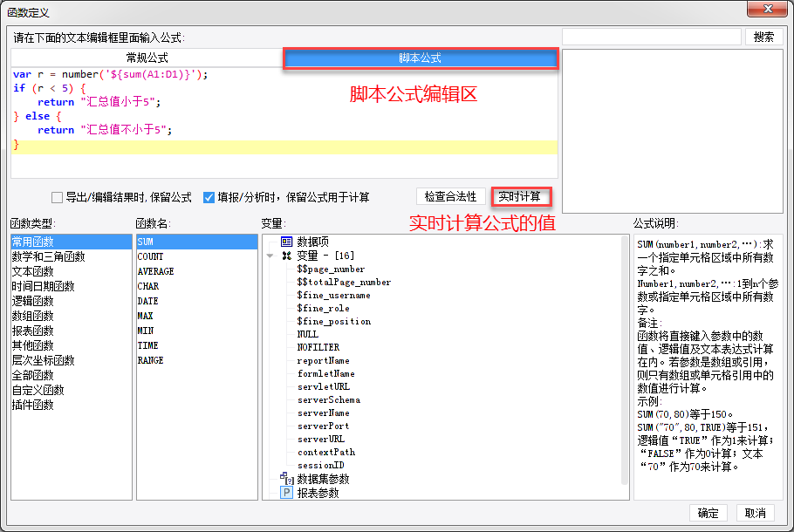The image size is (794, 532).
Task: Click the 数据项 table icon
Action: tap(286, 242)
